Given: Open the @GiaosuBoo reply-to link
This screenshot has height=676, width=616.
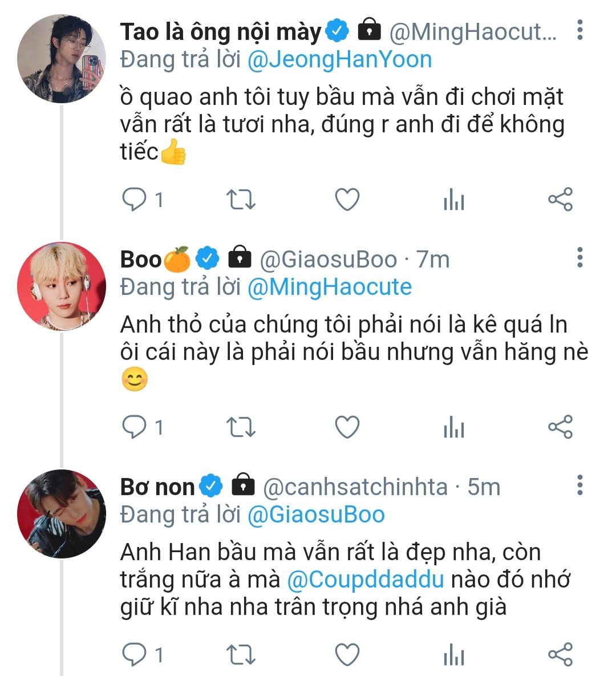Looking at the screenshot, I should (x=316, y=515).
